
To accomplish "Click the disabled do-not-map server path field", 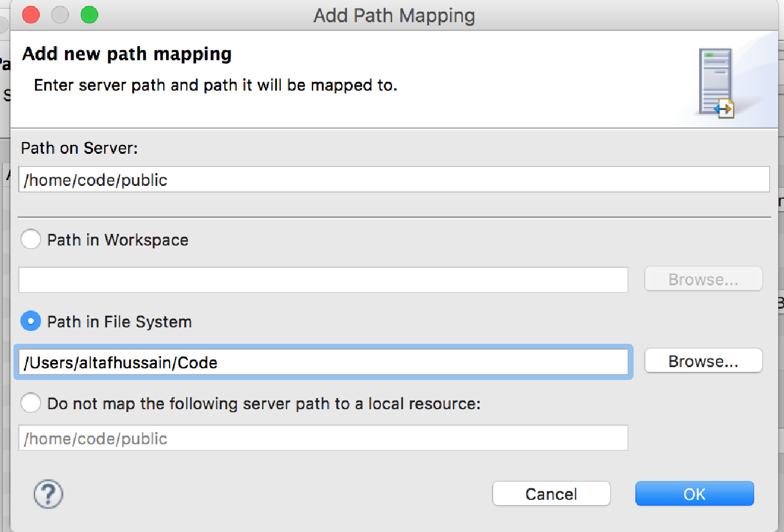I will pos(323,438).
